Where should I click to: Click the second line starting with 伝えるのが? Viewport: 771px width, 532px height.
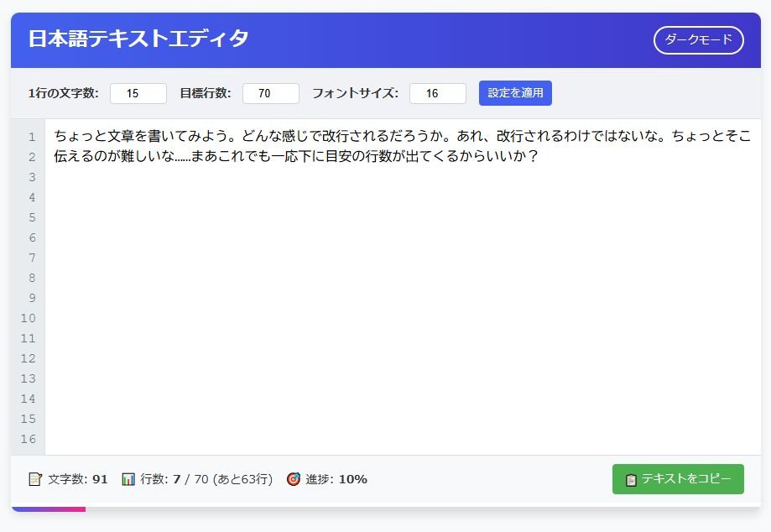click(295, 156)
